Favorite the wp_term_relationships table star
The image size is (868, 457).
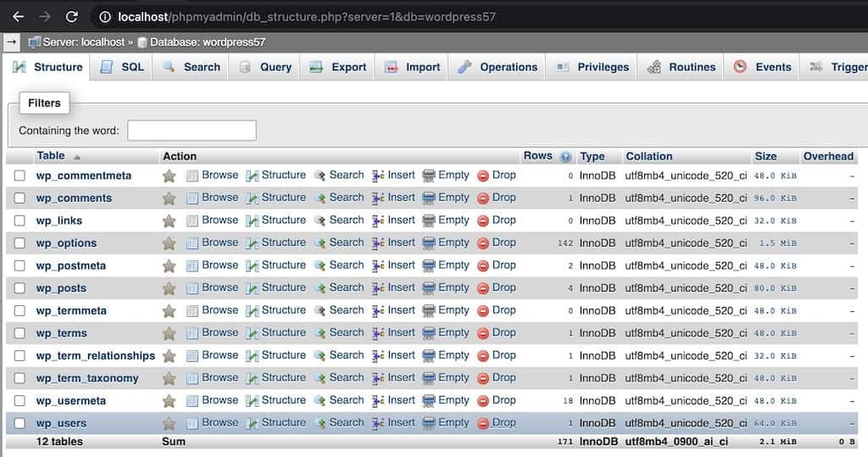[x=169, y=356]
